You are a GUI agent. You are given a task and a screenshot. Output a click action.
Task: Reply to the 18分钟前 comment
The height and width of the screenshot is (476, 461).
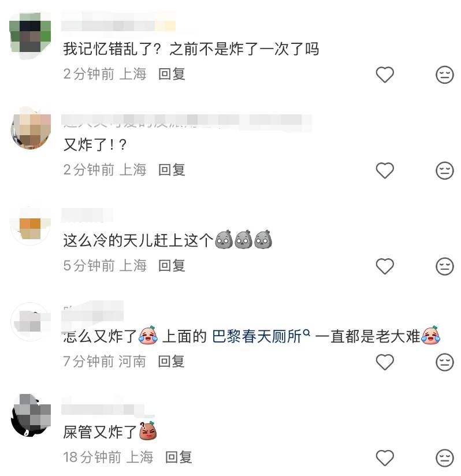click(x=179, y=457)
